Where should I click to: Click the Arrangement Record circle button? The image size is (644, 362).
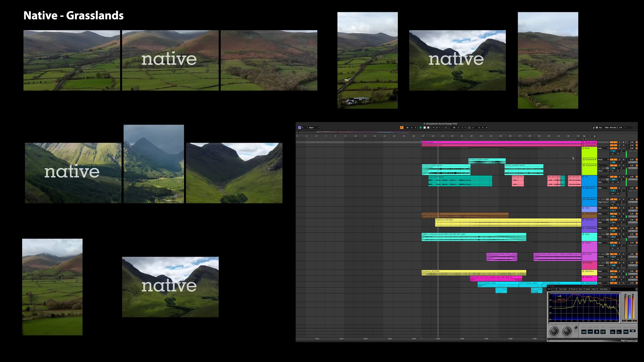pyautogui.click(x=428, y=127)
